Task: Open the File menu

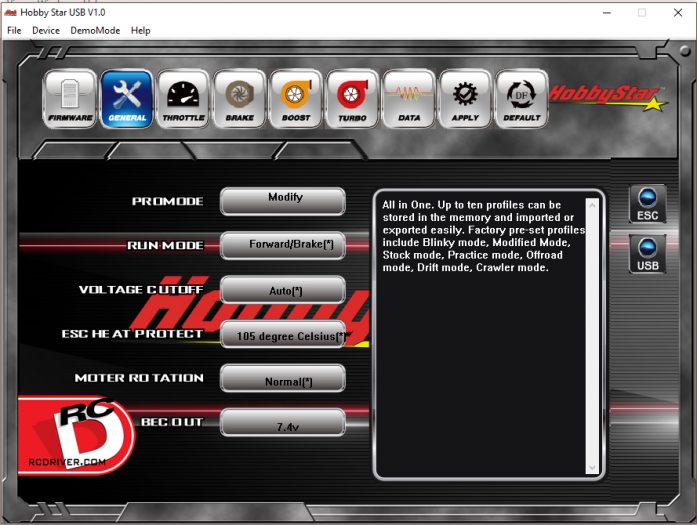Action: click(14, 30)
